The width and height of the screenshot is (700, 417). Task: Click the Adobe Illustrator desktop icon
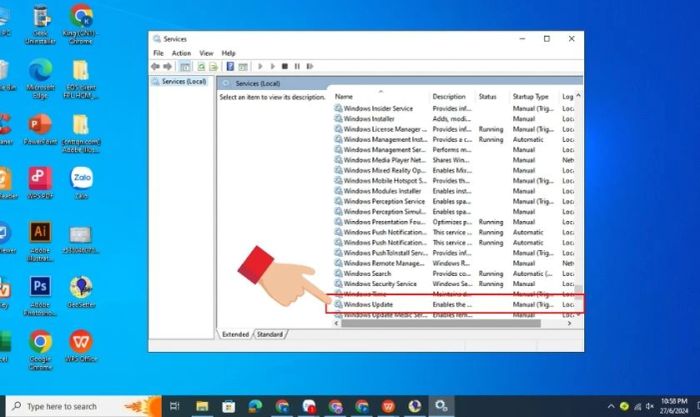[x=40, y=241]
